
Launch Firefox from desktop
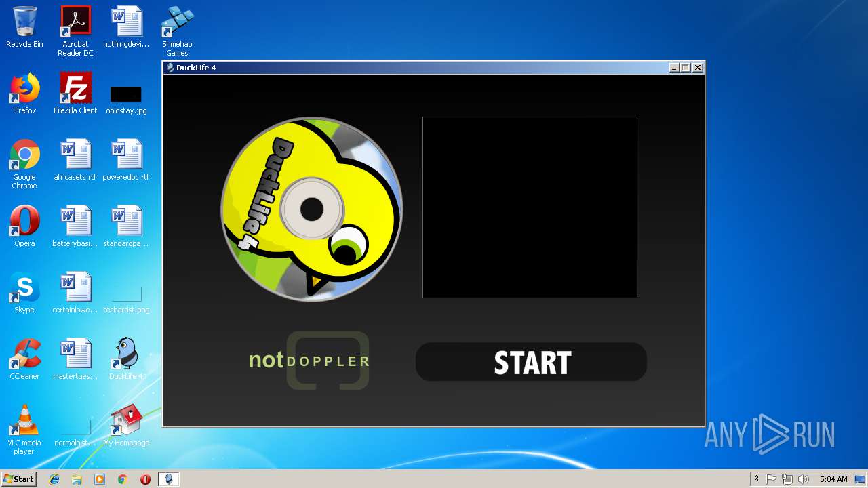[24, 94]
